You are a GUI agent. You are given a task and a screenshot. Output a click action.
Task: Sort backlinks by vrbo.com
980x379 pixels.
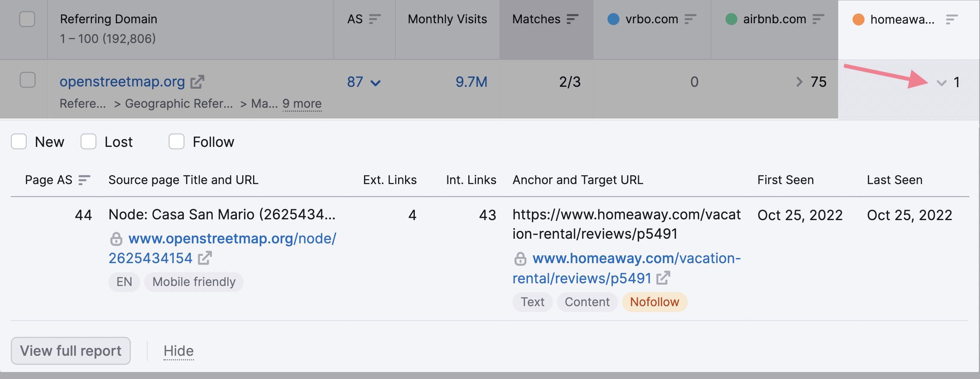click(x=690, y=19)
